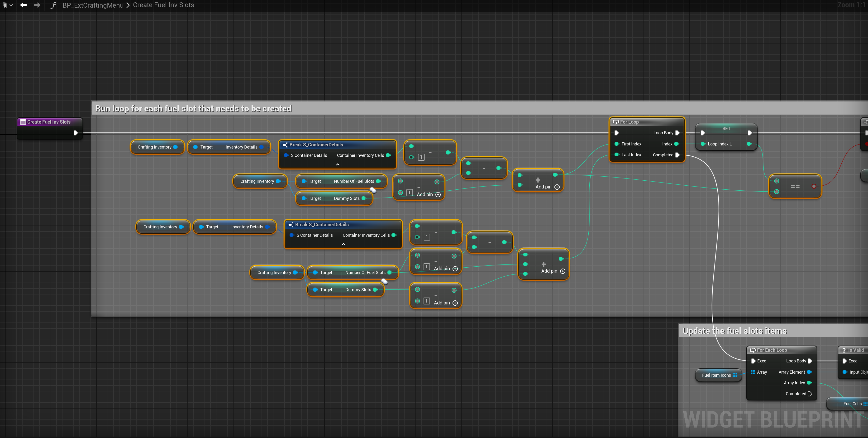This screenshot has width=868, height=438.
Task: Click the back navigation arrow
Action: tap(23, 5)
